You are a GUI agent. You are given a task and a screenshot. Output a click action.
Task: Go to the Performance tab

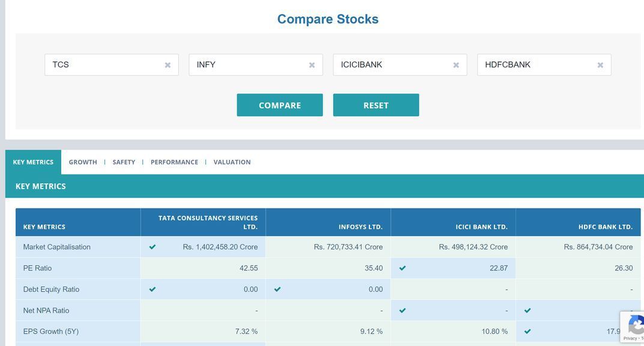pos(174,162)
